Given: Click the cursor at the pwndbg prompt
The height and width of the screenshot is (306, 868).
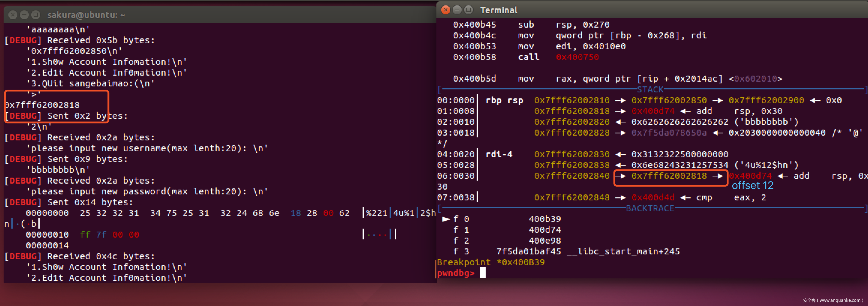Looking at the screenshot, I should pyautogui.click(x=483, y=273).
